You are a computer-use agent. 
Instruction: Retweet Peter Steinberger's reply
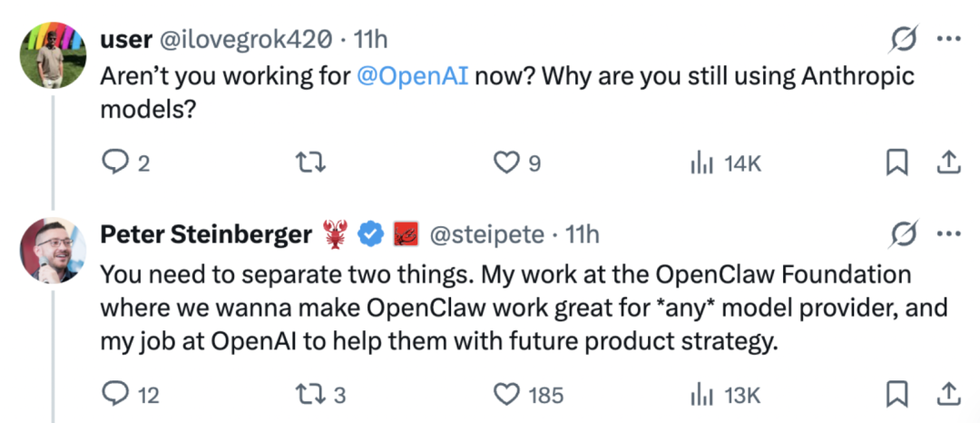tap(310, 394)
